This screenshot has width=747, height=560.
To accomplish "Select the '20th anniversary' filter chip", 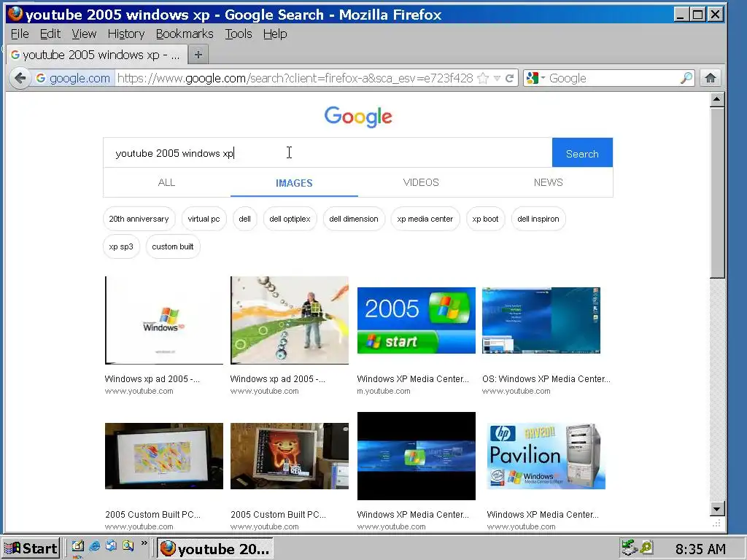I will coord(139,219).
